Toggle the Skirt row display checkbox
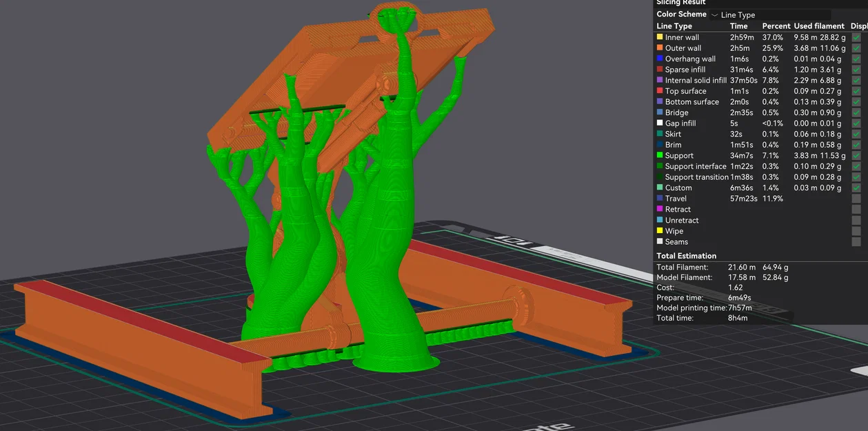Screen dimensions: 868x431 856,134
